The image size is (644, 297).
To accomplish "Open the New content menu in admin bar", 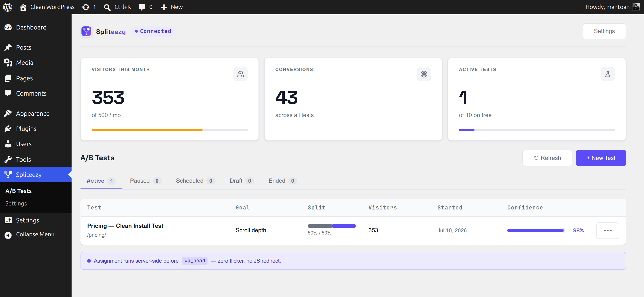I will tap(172, 7).
